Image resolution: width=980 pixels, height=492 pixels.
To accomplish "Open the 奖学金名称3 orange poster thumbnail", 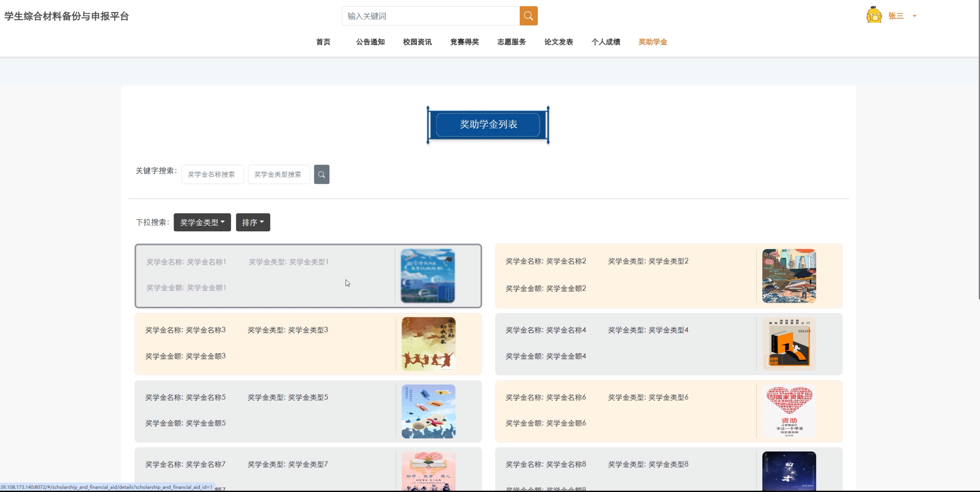I will (x=428, y=344).
